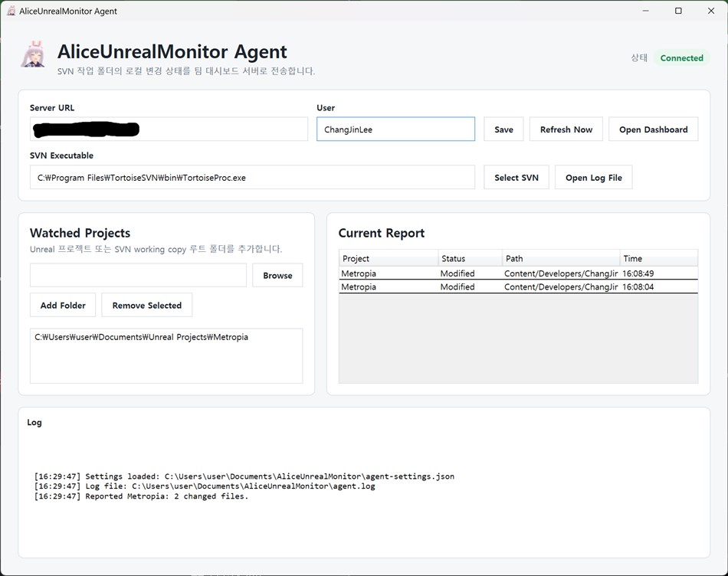Sort by the Time column header
Viewport: 728px width, 576px height.
click(659, 258)
